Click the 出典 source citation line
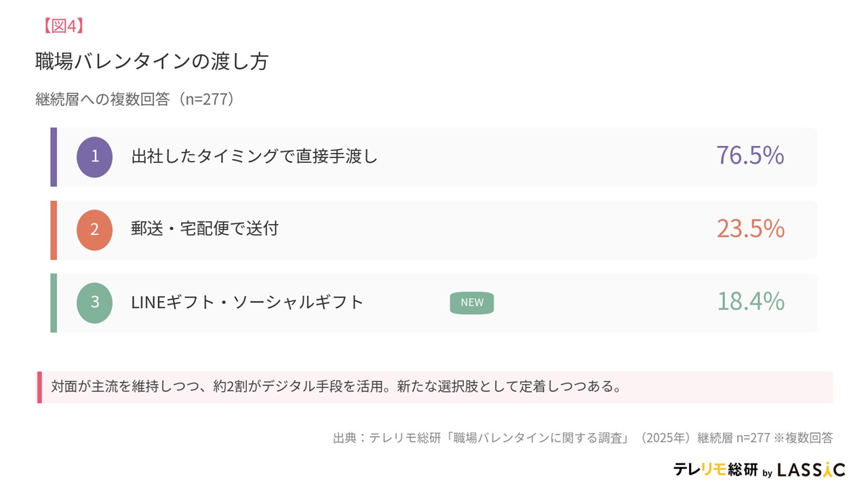This screenshot has height=484, width=868. pos(583,438)
